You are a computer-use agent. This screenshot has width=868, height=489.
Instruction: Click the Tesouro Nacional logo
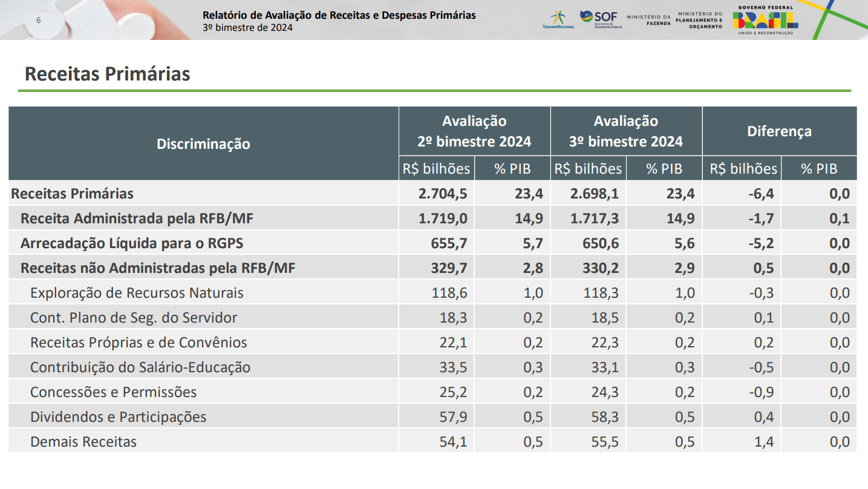558,19
